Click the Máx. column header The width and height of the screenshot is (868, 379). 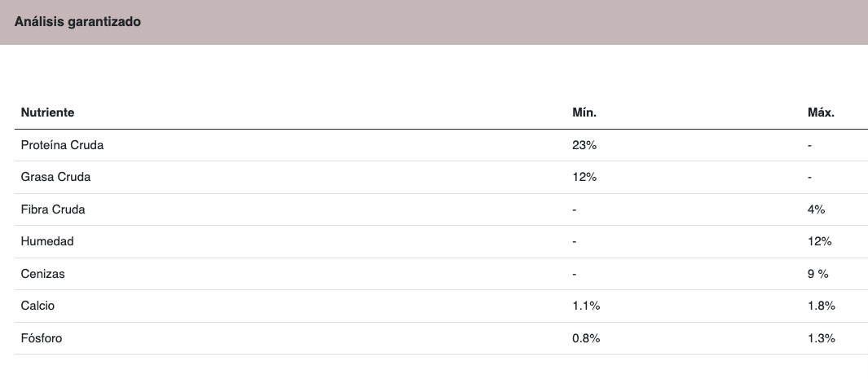click(x=821, y=112)
